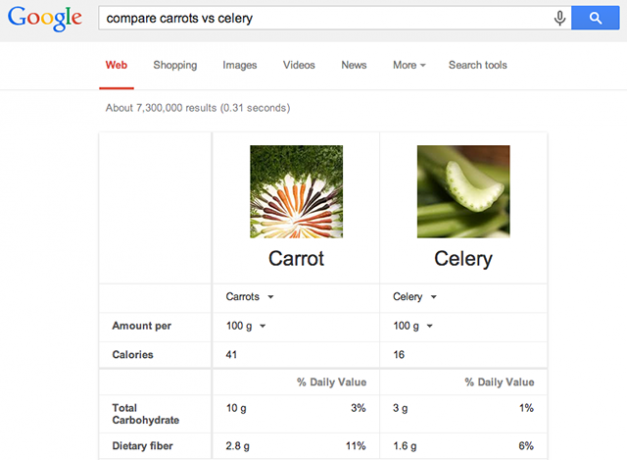
Task: Click the Google logo
Action: click(45, 18)
